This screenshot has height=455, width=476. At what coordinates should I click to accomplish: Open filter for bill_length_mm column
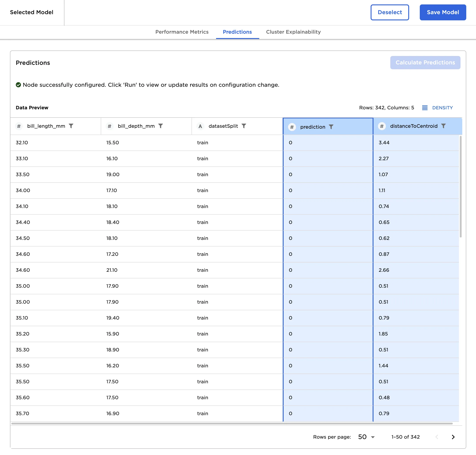coord(71,126)
